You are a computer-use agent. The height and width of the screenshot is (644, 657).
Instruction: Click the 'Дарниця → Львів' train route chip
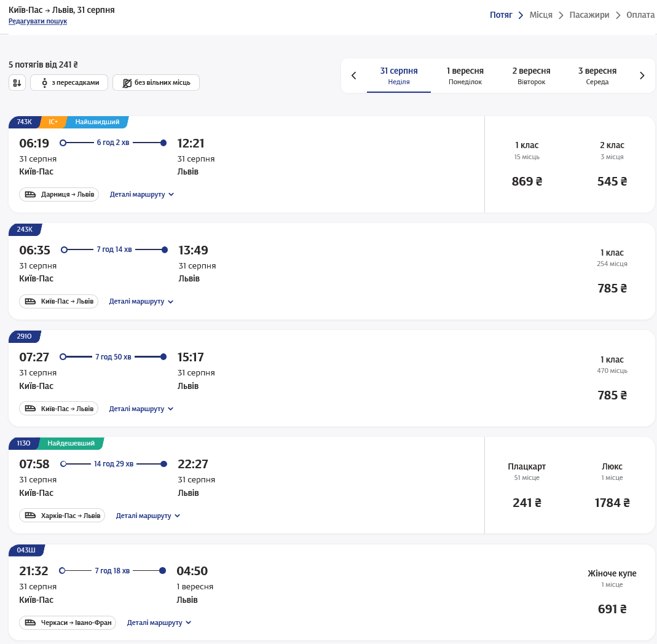coord(59,195)
